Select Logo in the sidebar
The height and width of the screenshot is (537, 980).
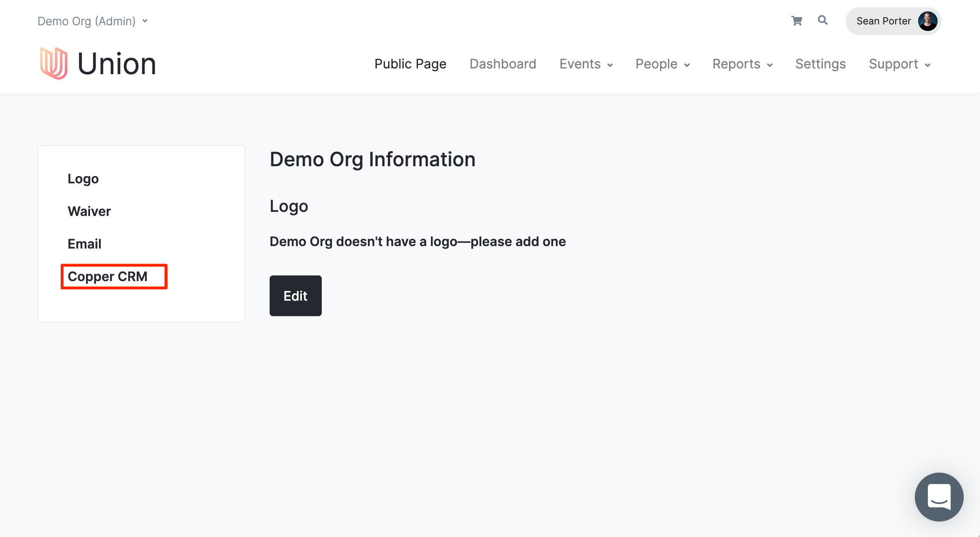tap(83, 179)
